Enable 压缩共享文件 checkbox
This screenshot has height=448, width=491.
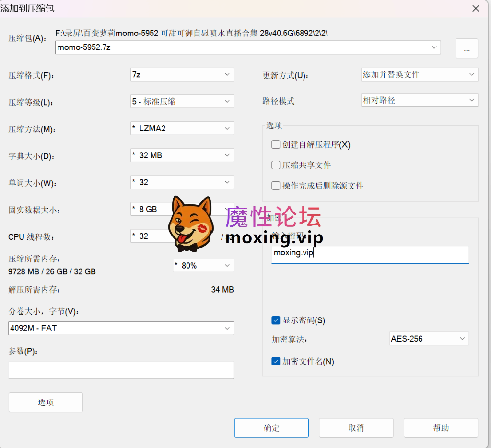[276, 165]
